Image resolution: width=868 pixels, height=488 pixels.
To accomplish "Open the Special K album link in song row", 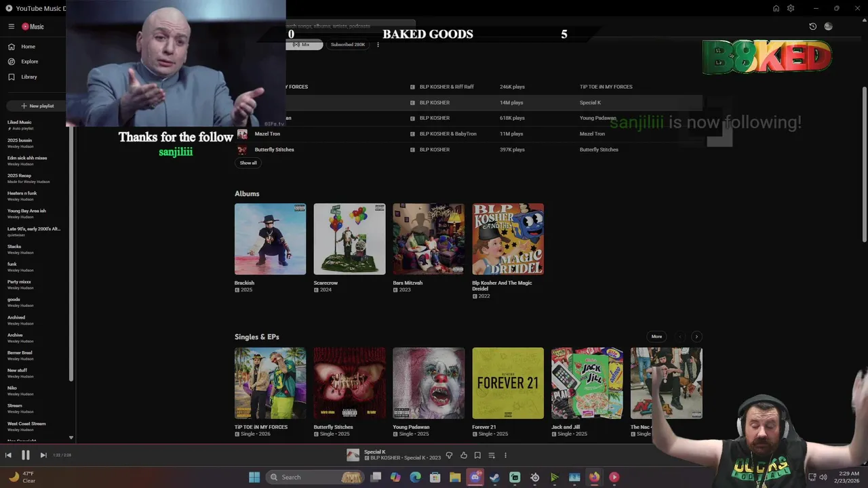I will pos(590,103).
